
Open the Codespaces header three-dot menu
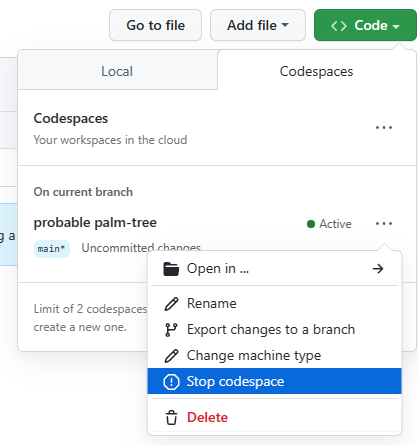coord(384,127)
